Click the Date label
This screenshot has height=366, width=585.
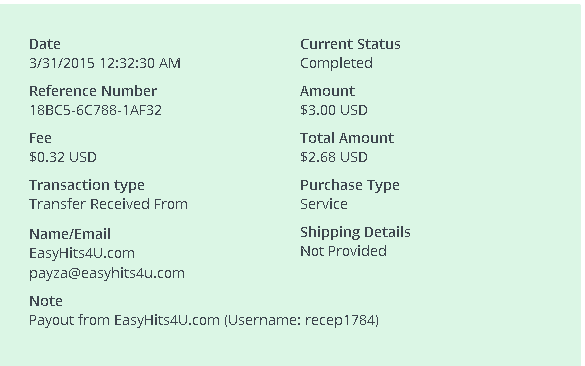click(x=45, y=44)
